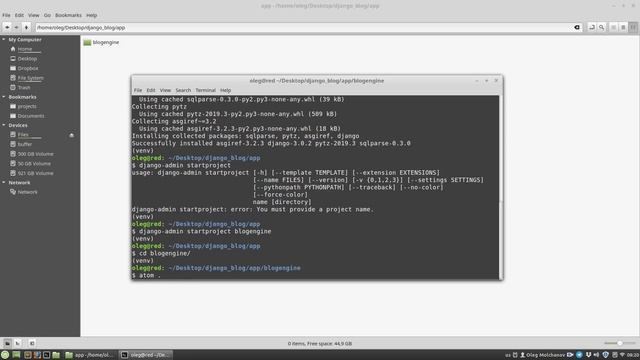Image resolution: width=640 pixels, height=360 pixels.
Task: Switch to oleg@red terminal taskbar window
Action: point(146,355)
